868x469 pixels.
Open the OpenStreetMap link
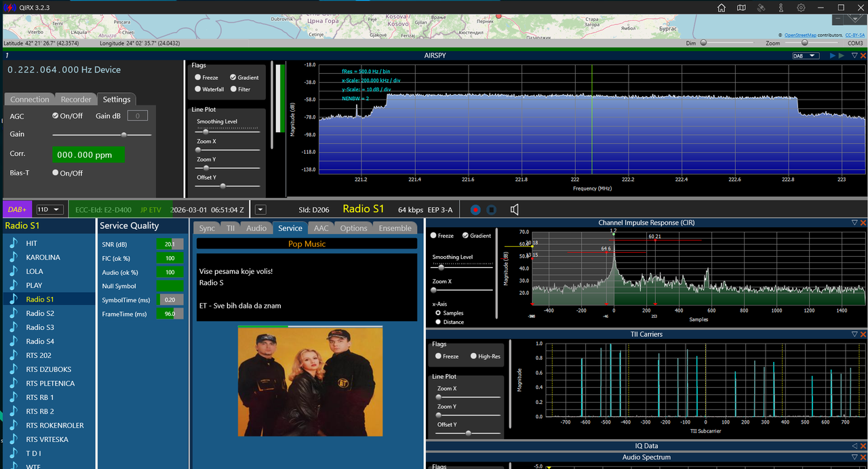[x=800, y=35]
